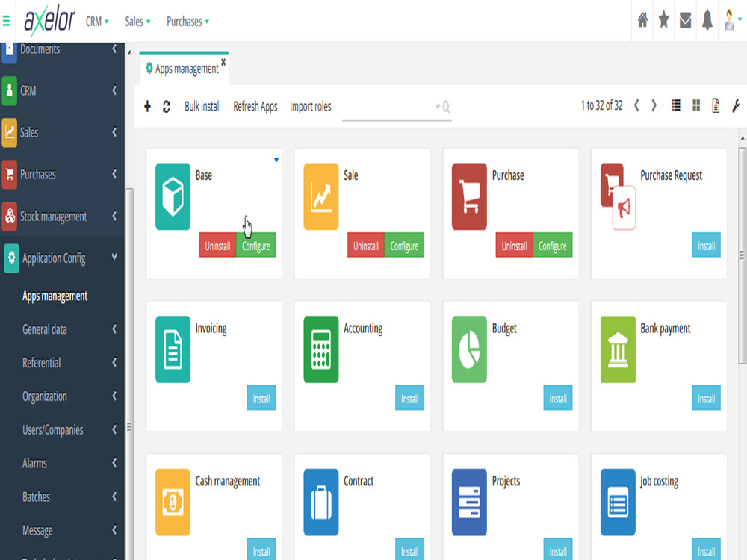Click Bulk install

(202, 106)
